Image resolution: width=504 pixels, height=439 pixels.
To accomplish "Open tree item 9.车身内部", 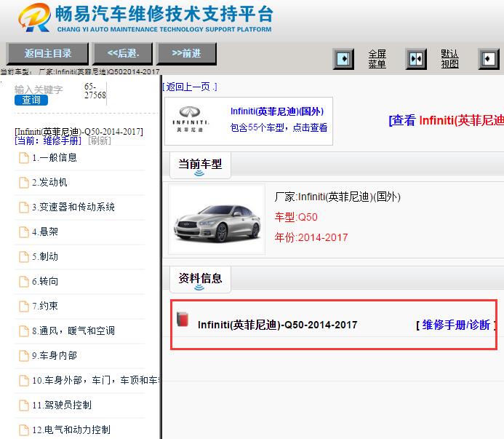I will tap(55, 356).
